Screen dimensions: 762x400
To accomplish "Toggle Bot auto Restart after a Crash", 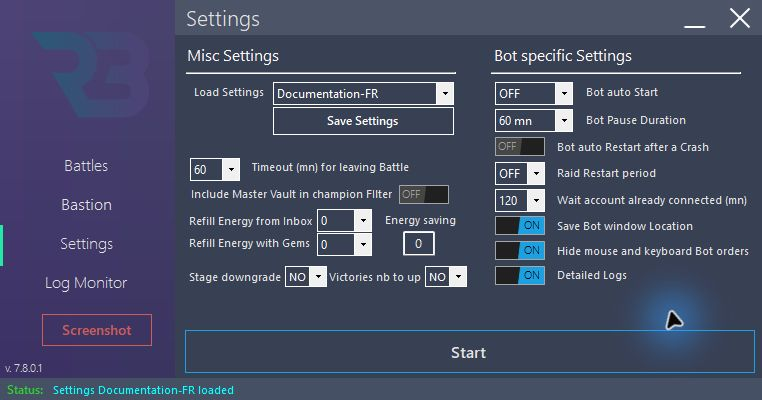I will point(520,147).
